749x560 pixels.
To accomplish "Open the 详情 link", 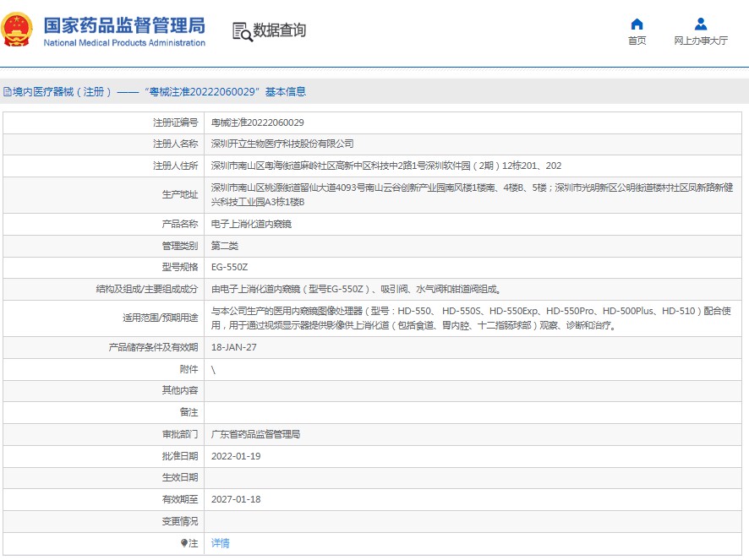I will [x=220, y=543].
